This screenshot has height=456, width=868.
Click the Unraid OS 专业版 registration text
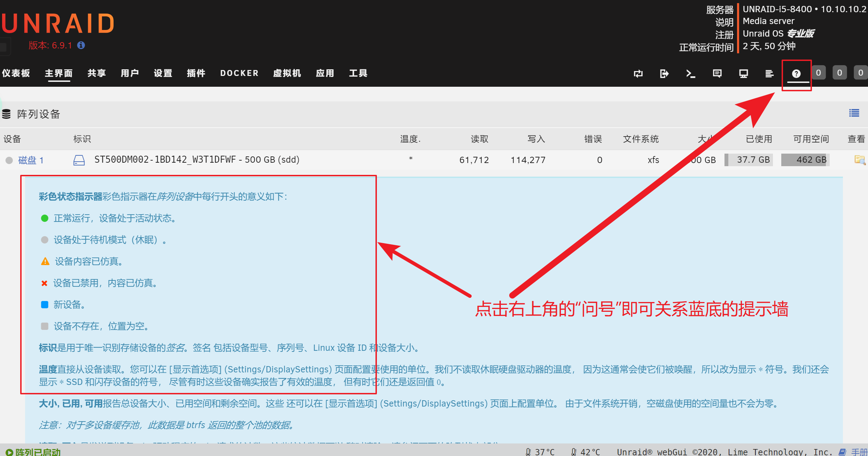tap(778, 33)
